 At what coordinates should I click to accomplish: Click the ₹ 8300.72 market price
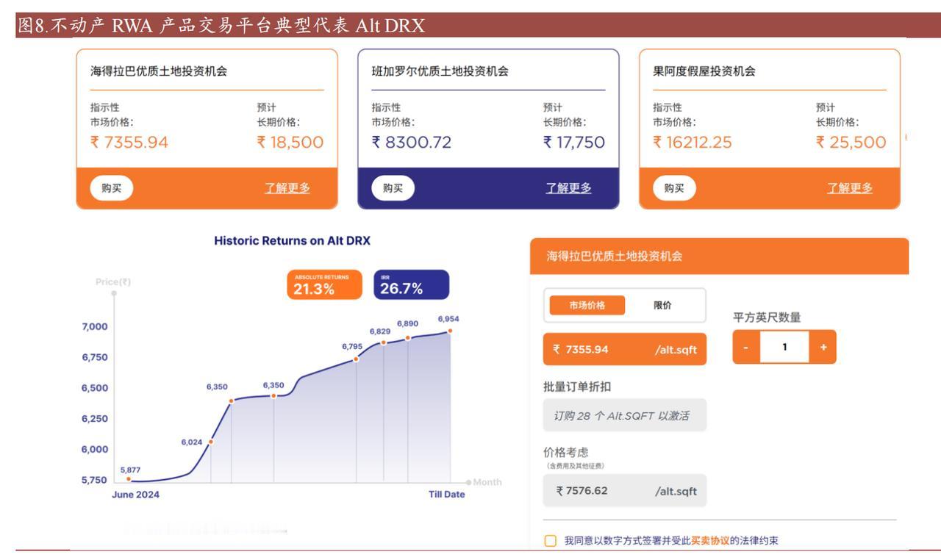pyautogui.click(x=411, y=143)
